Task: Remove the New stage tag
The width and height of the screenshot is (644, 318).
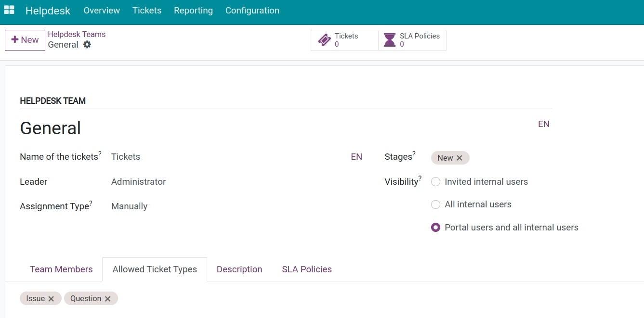Action: coord(460,158)
